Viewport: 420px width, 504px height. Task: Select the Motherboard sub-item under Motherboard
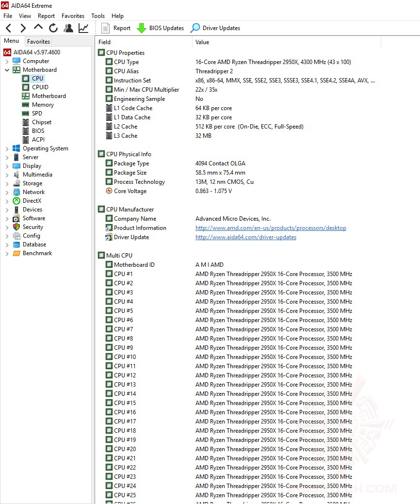[x=49, y=96]
